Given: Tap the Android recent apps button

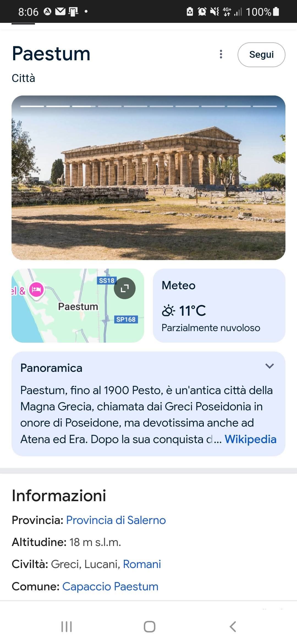Looking at the screenshot, I should point(66,627).
